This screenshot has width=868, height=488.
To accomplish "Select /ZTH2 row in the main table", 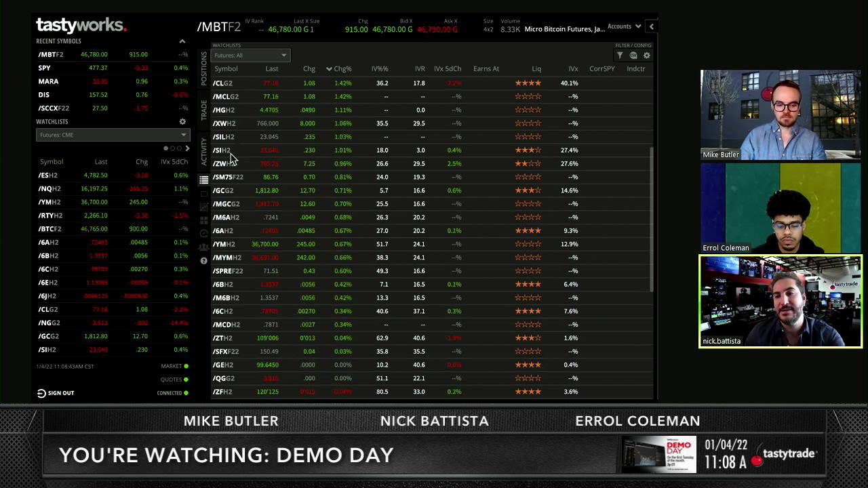I will (431, 338).
